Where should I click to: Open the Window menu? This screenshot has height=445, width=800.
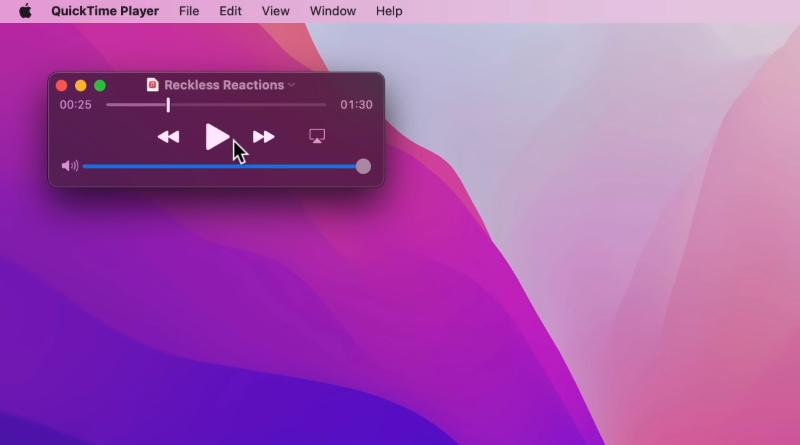(x=333, y=11)
